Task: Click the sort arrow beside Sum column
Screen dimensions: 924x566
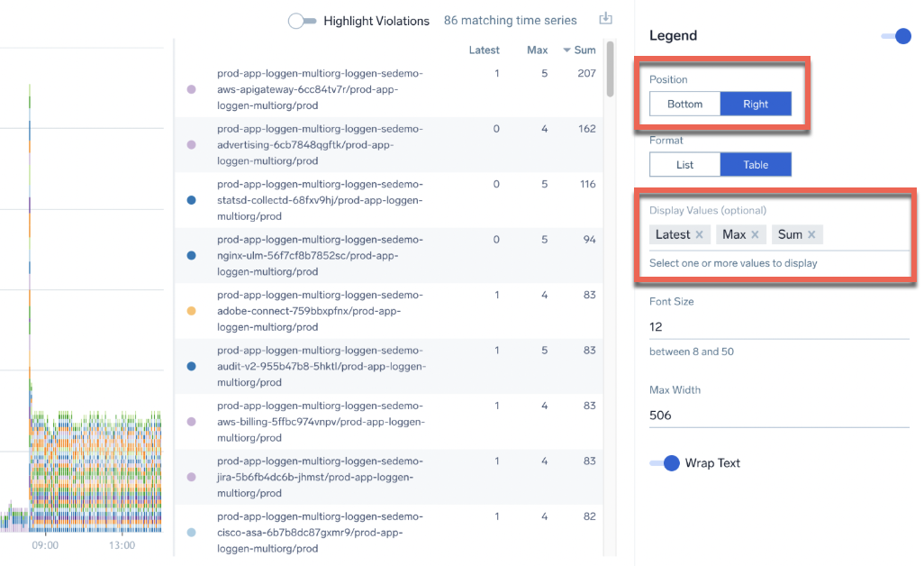Action: [x=567, y=50]
